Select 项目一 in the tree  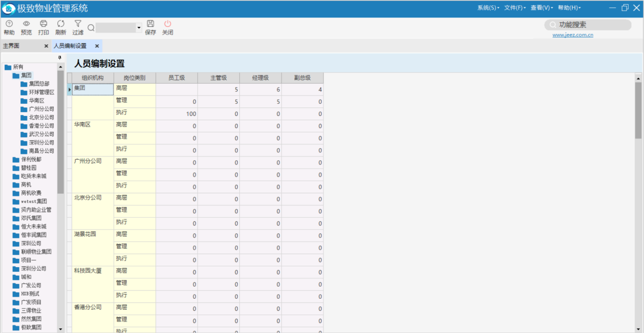[28, 260]
